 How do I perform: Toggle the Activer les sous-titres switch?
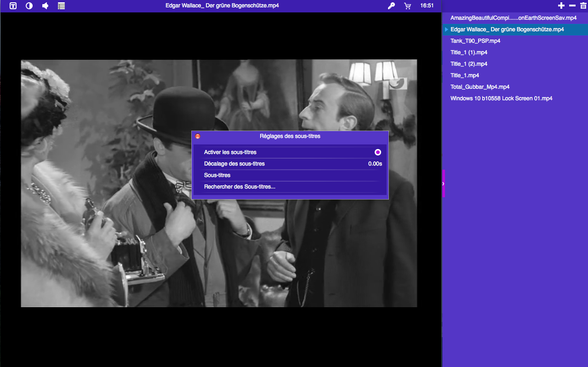click(x=377, y=152)
